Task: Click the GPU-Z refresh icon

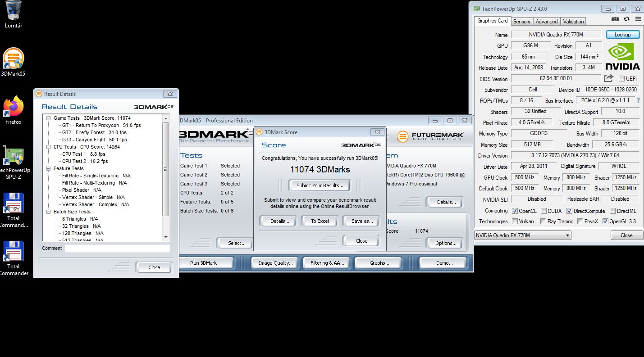Action: pyautogui.click(x=626, y=19)
